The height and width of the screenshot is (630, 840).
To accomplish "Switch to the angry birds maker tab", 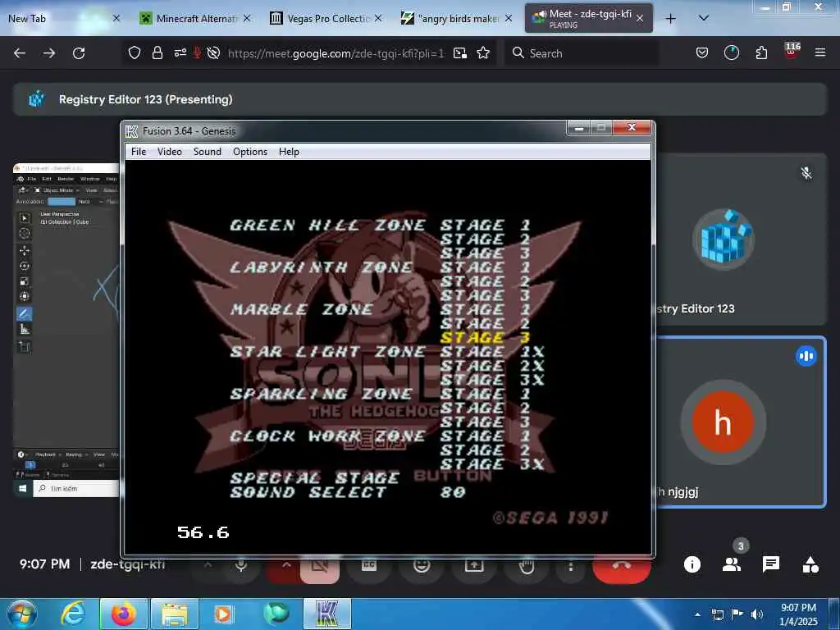I will pos(458,19).
